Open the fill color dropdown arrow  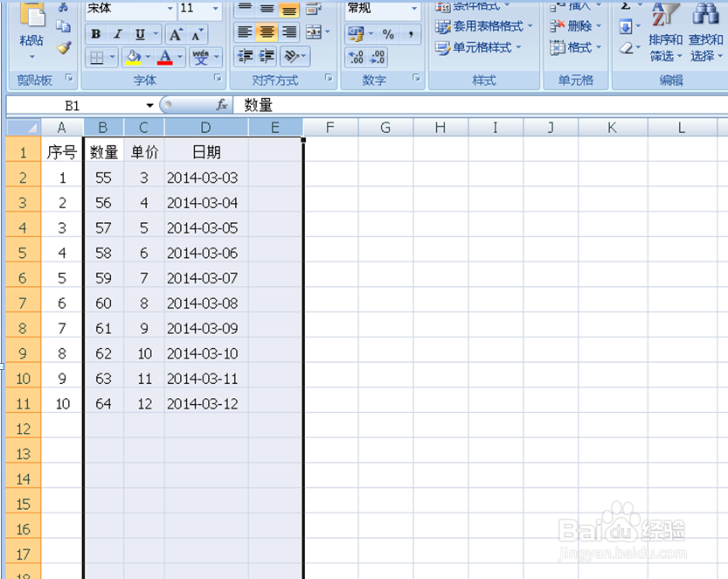[x=148, y=58]
